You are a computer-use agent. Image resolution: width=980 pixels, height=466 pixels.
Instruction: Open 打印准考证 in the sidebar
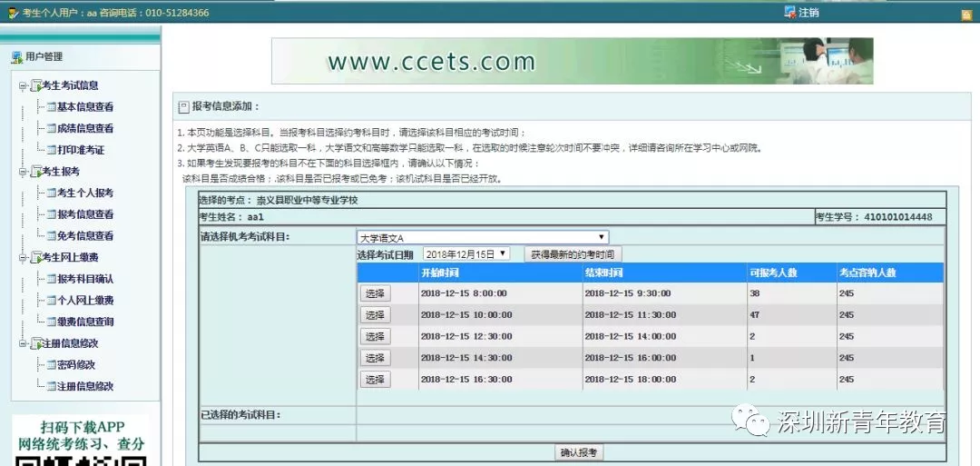tap(81, 150)
